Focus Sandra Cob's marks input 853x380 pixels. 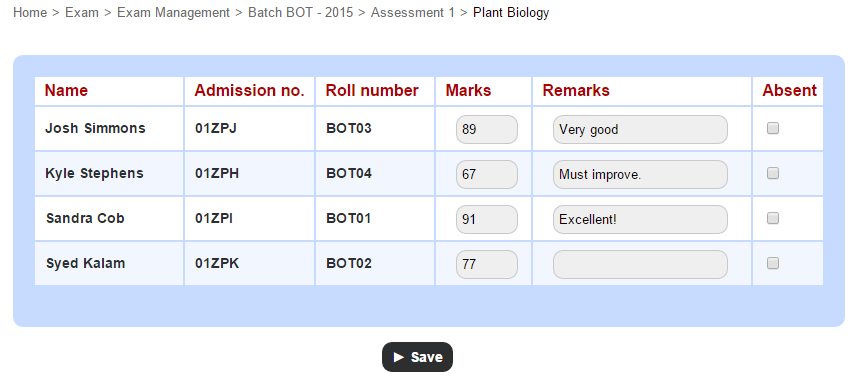pos(487,220)
